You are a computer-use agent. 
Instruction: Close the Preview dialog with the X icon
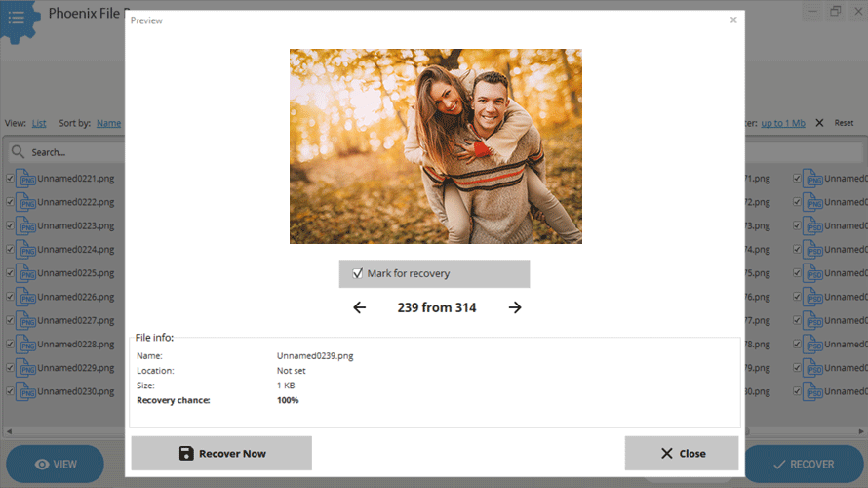(x=733, y=20)
